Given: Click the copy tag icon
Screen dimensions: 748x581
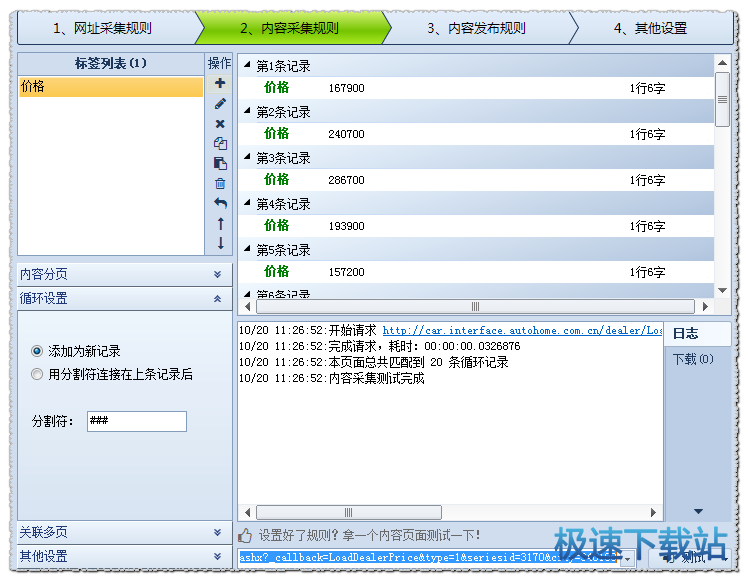Looking at the screenshot, I should (x=220, y=144).
